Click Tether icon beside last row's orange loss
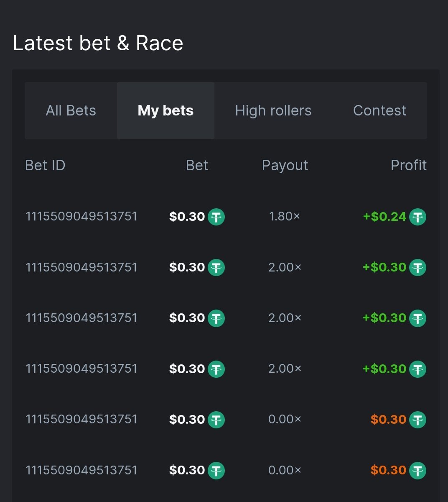Viewport: 448px width, 502px height. (417, 470)
